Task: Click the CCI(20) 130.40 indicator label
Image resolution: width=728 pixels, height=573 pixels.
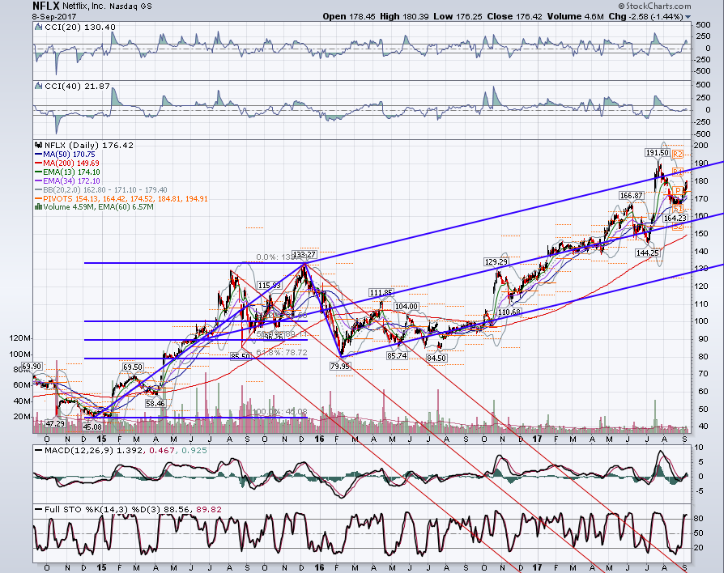Action: click(x=80, y=28)
